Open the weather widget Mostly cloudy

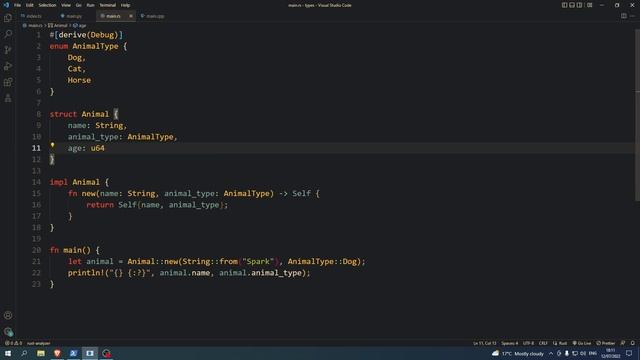point(518,353)
